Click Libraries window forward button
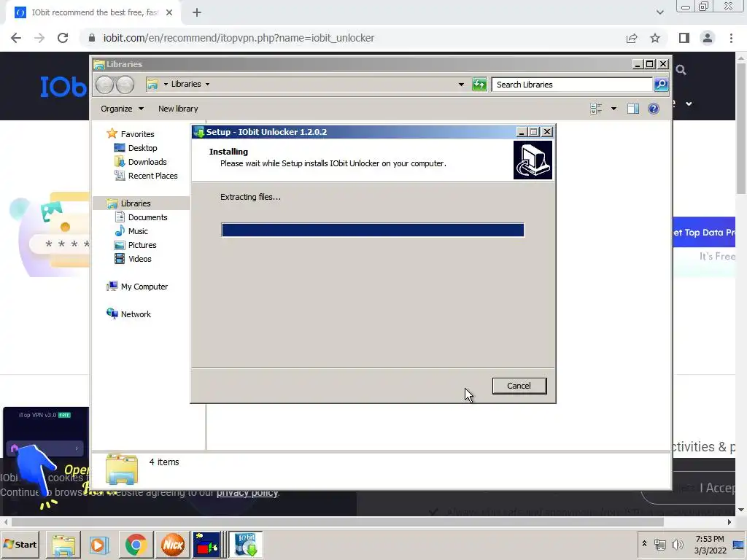The height and width of the screenshot is (560, 747). coord(125,85)
